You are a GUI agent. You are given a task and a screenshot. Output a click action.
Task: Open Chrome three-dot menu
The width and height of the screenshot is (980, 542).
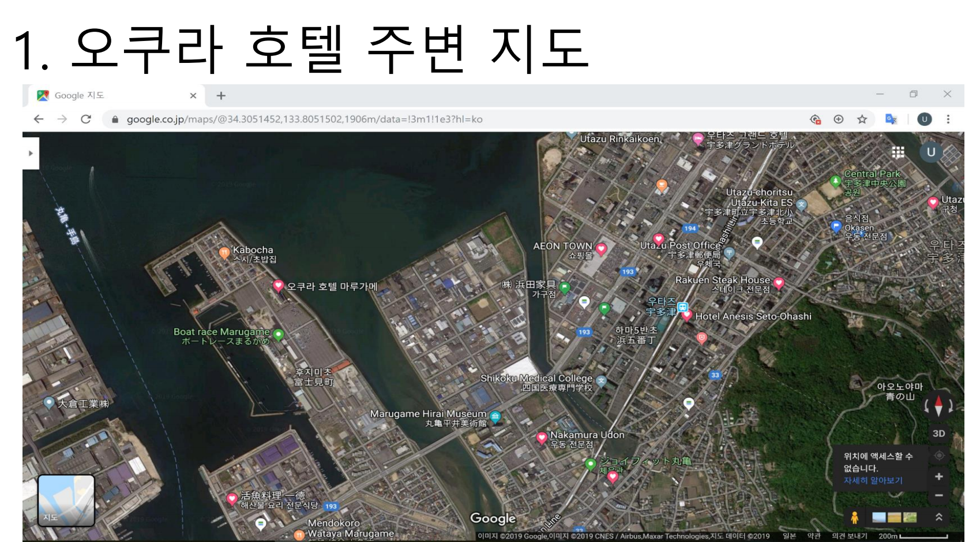(x=948, y=119)
